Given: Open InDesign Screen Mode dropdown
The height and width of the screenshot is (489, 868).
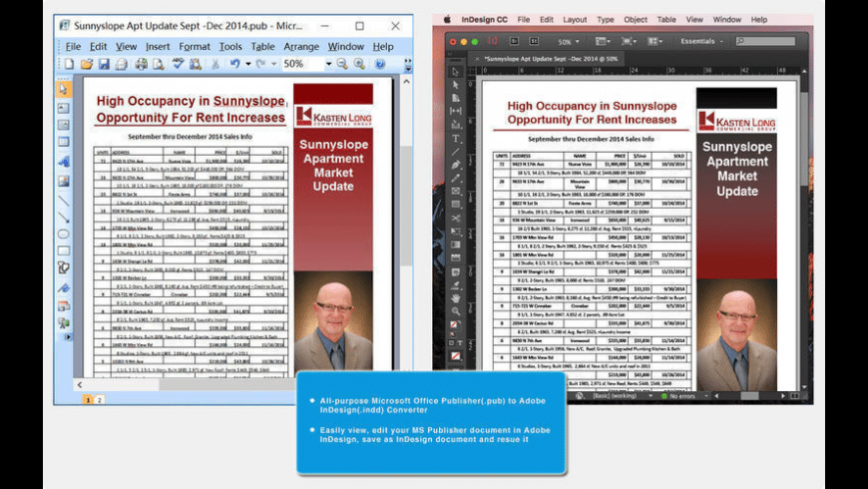Looking at the screenshot, I should [x=629, y=41].
